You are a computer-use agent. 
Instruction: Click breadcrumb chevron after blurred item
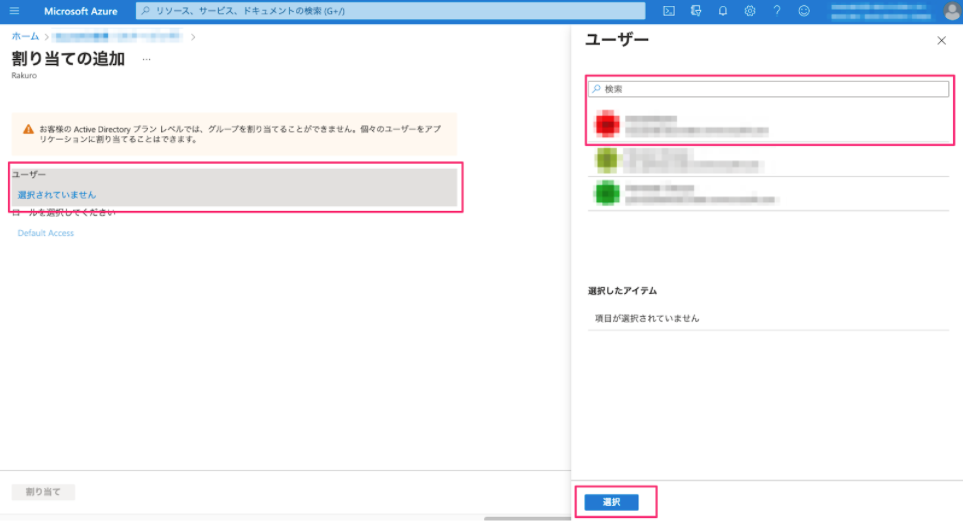point(193,37)
